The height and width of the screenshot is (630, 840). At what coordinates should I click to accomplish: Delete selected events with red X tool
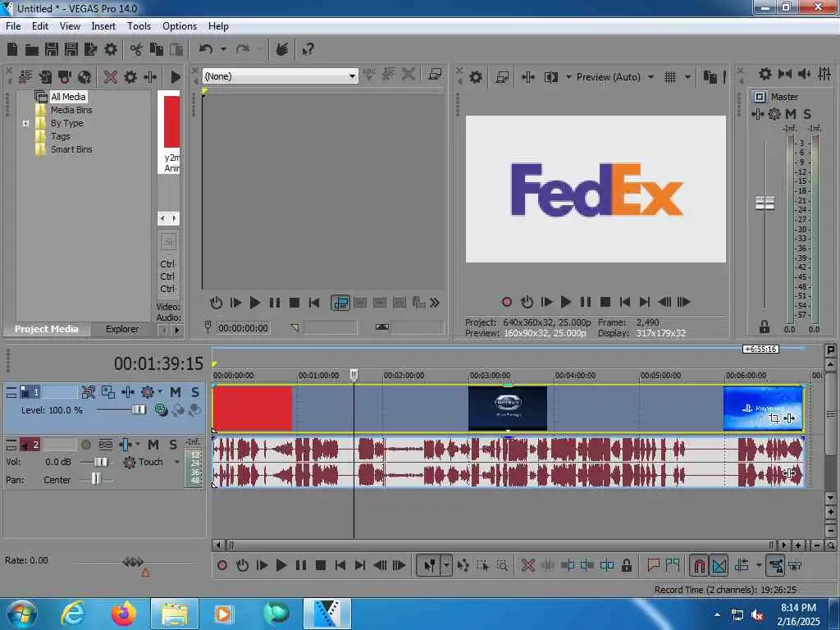(x=527, y=565)
